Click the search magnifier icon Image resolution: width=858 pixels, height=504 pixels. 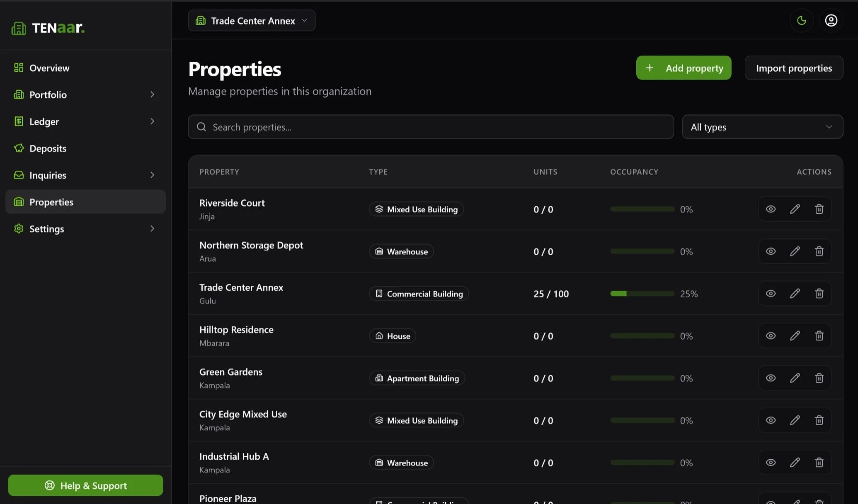coord(201,127)
